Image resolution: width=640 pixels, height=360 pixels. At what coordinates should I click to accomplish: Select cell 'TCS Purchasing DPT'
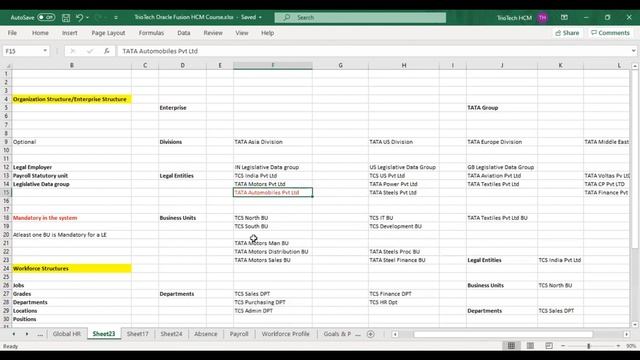click(x=273, y=302)
